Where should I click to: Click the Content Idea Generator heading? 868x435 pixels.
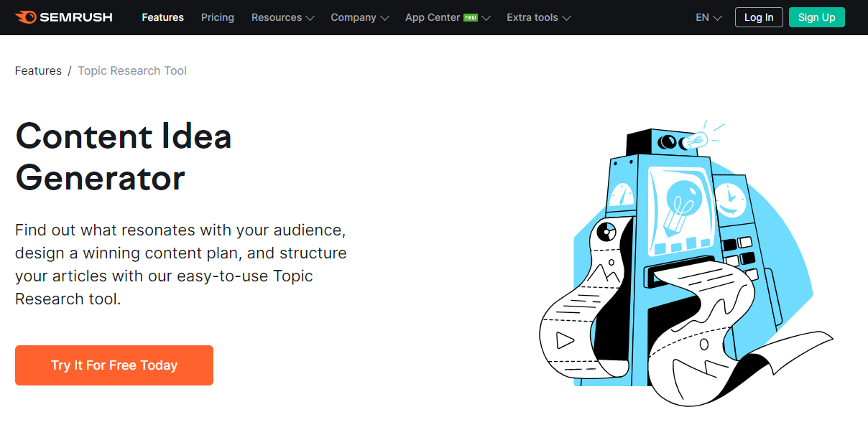click(x=124, y=157)
